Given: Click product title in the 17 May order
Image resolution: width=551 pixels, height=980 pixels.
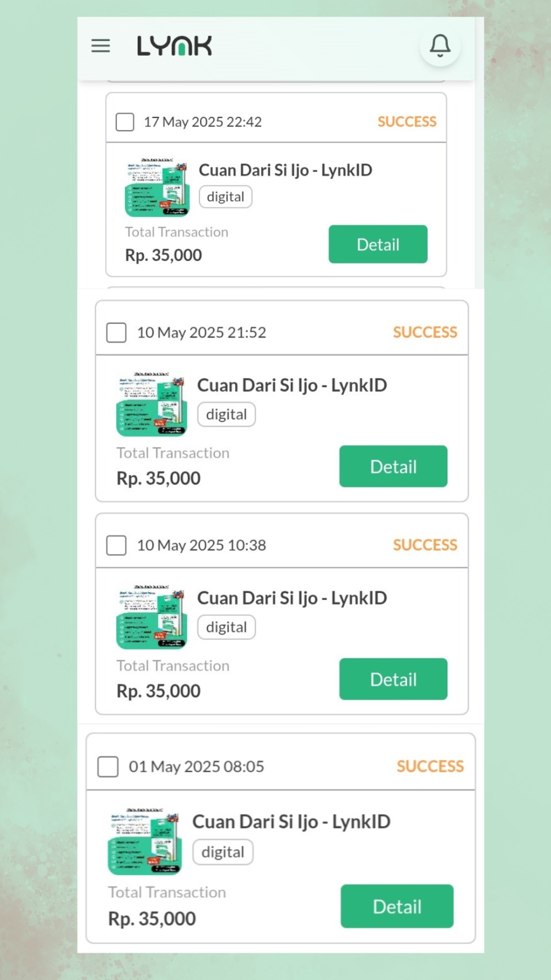Looking at the screenshot, I should coord(285,170).
